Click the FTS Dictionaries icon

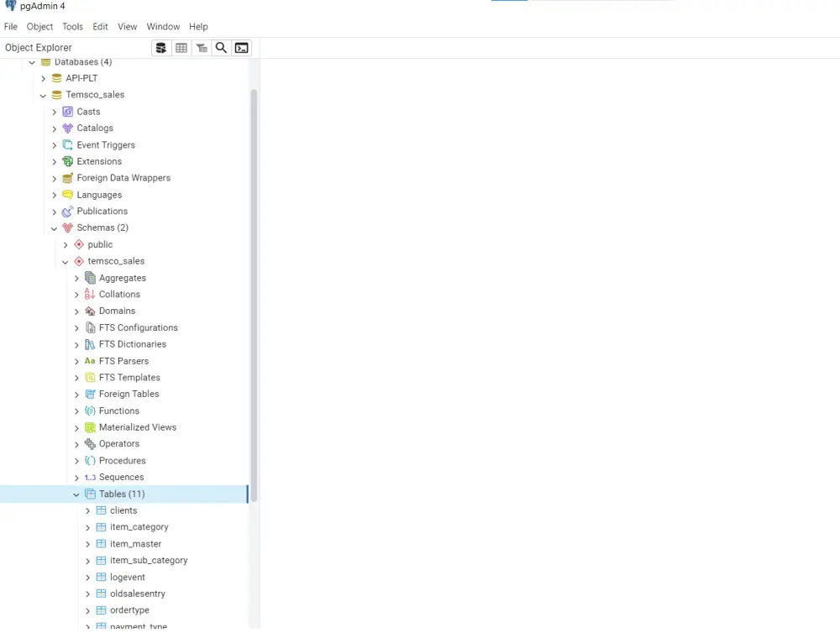(90, 344)
